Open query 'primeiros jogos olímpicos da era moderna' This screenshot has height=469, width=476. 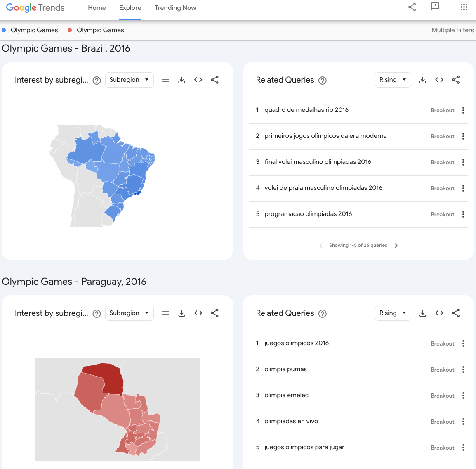pyautogui.click(x=325, y=136)
